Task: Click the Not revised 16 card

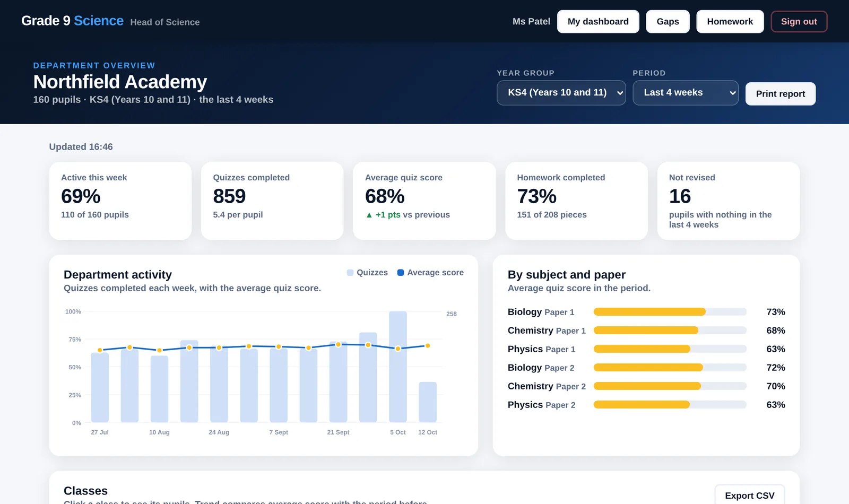Action: point(728,201)
